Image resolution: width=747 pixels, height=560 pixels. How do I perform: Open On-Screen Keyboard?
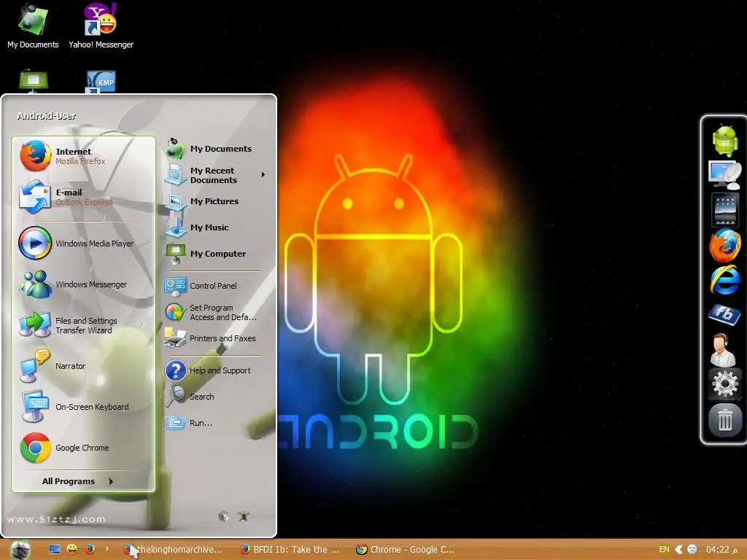pos(83,407)
